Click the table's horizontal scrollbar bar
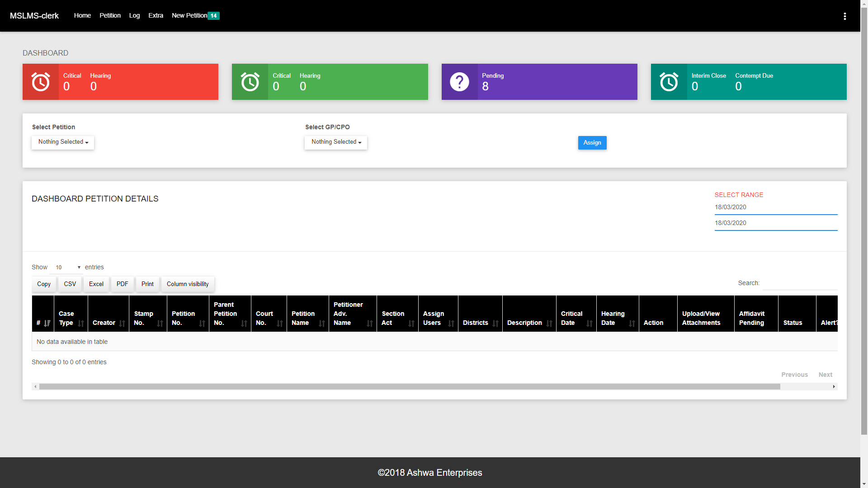868x488 pixels. [409, 387]
